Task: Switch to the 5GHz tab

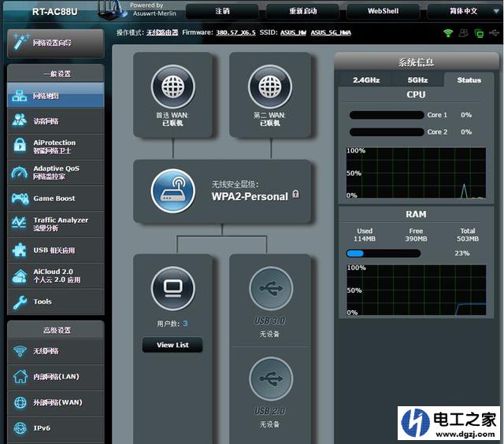Action: [417, 80]
